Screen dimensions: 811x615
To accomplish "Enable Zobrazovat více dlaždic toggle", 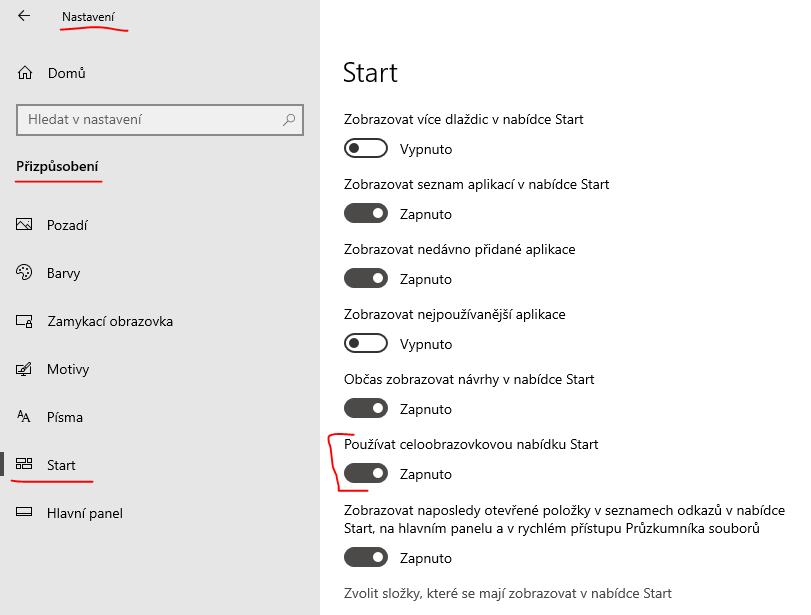I will click(365, 149).
